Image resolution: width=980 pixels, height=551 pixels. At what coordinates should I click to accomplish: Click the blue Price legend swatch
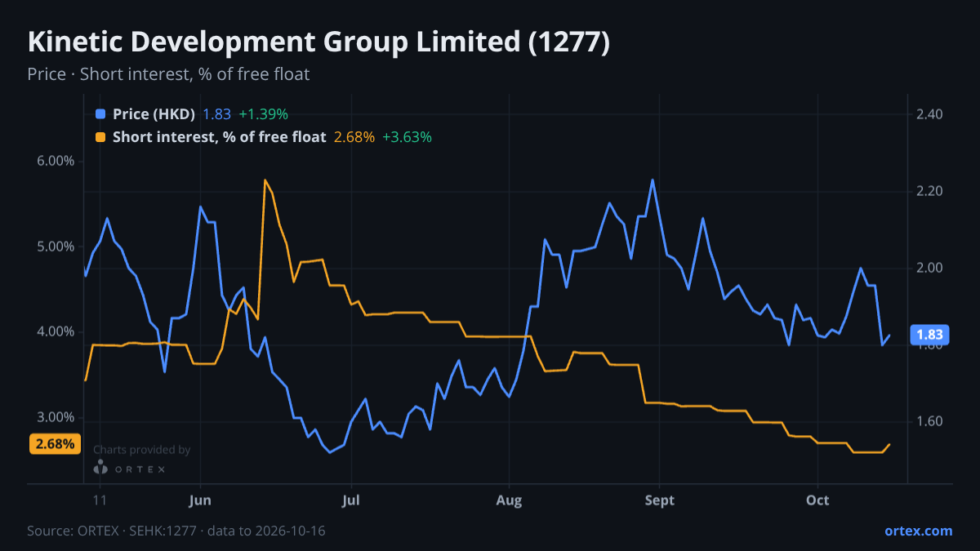pyautogui.click(x=100, y=114)
